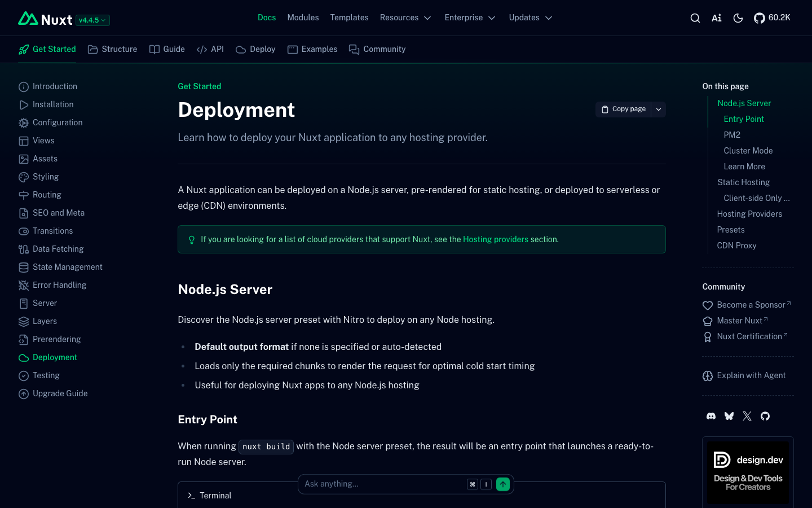Click the Server icon in sidebar
Screen dimensions: 812x508
click(x=24, y=304)
